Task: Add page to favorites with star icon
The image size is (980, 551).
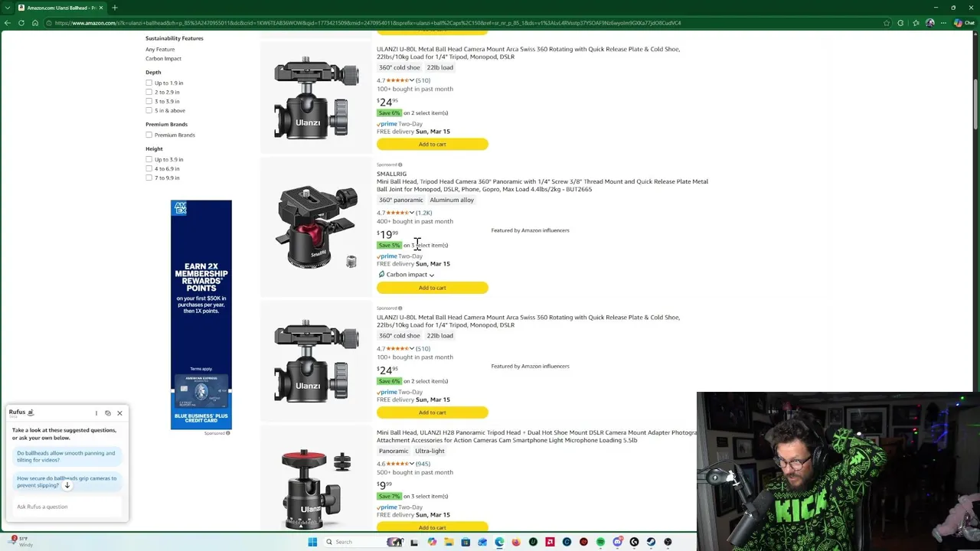Action: click(x=887, y=23)
